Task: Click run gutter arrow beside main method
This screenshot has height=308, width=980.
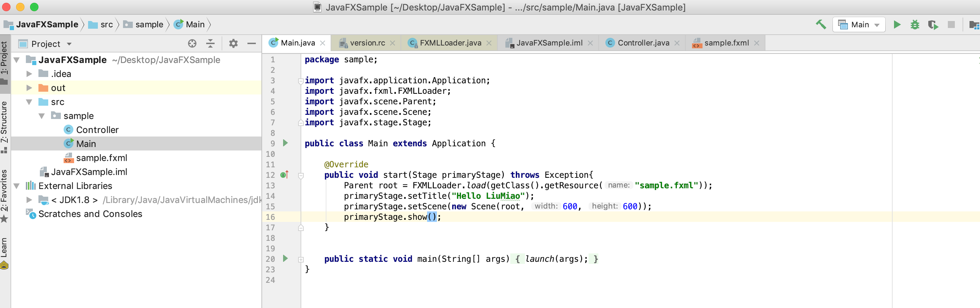Action: click(285, 259)
